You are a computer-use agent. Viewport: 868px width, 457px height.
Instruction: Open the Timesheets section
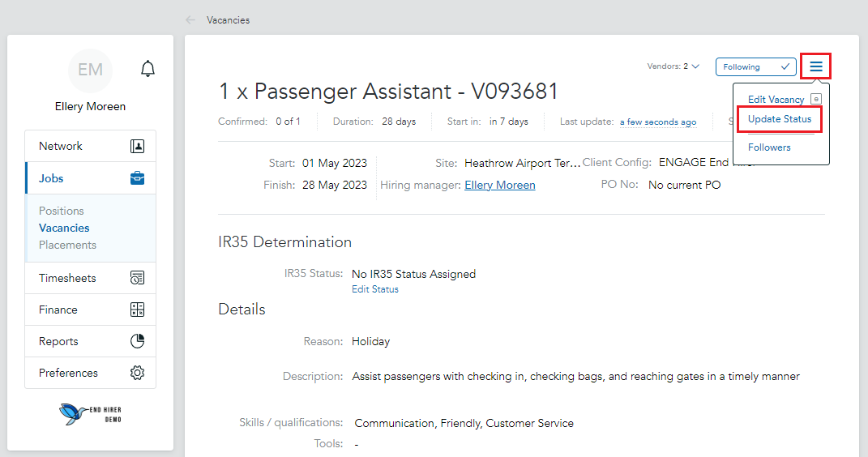click(x=90, y=278)
